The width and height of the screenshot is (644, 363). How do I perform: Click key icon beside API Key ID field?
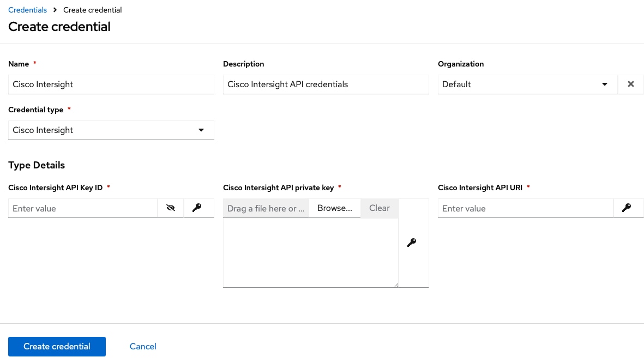coord(197,208)
